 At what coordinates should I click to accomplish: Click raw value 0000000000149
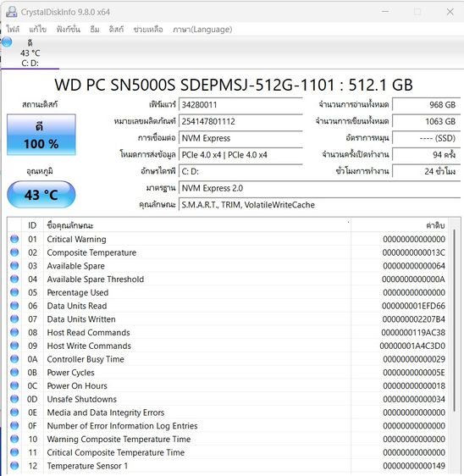[414, 466]
